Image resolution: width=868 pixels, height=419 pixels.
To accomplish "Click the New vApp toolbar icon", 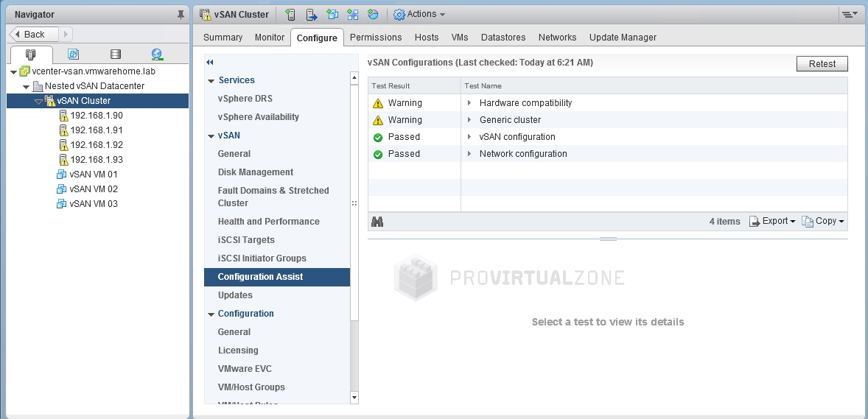I will click(x=353, y=15).
